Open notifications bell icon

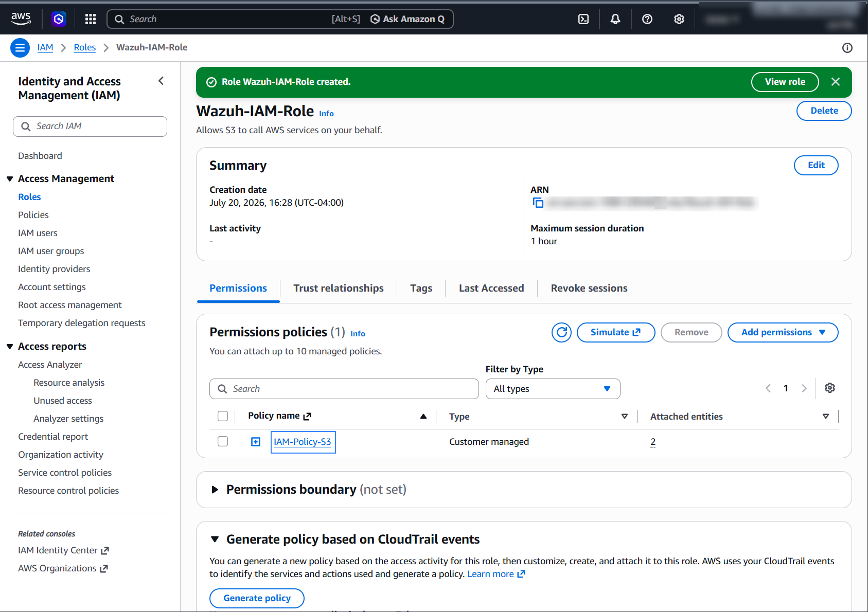point(615,19)
